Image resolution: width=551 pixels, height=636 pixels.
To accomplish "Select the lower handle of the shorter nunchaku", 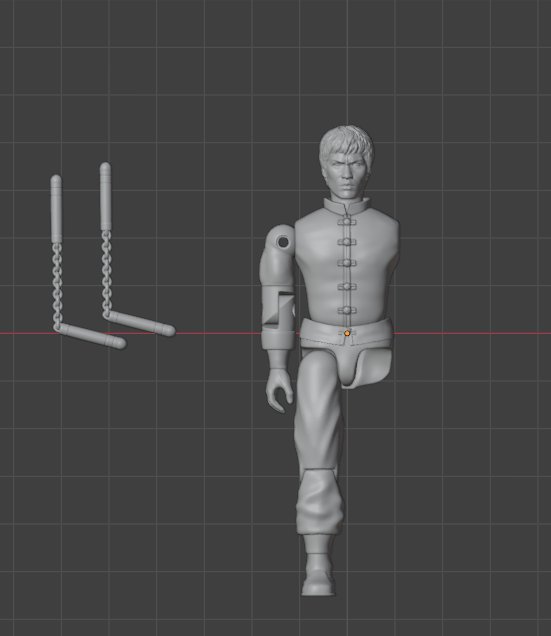I will click(x=93, y=336).
